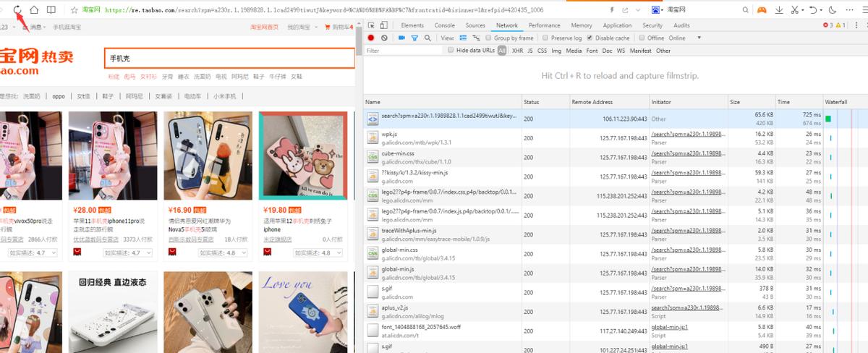Filter requests by XHR type

[x=517, y=51]
